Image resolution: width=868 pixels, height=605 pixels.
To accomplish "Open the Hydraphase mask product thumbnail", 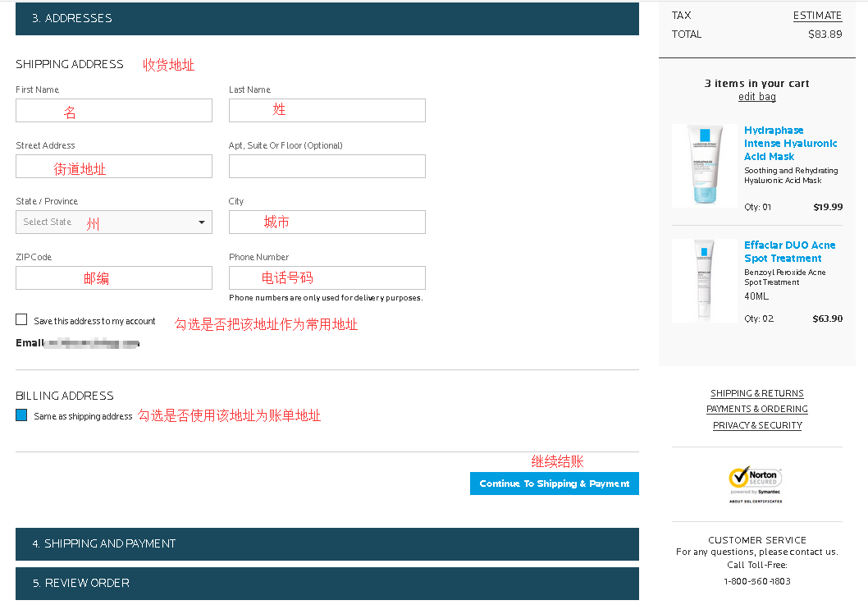I will (704, 165).
